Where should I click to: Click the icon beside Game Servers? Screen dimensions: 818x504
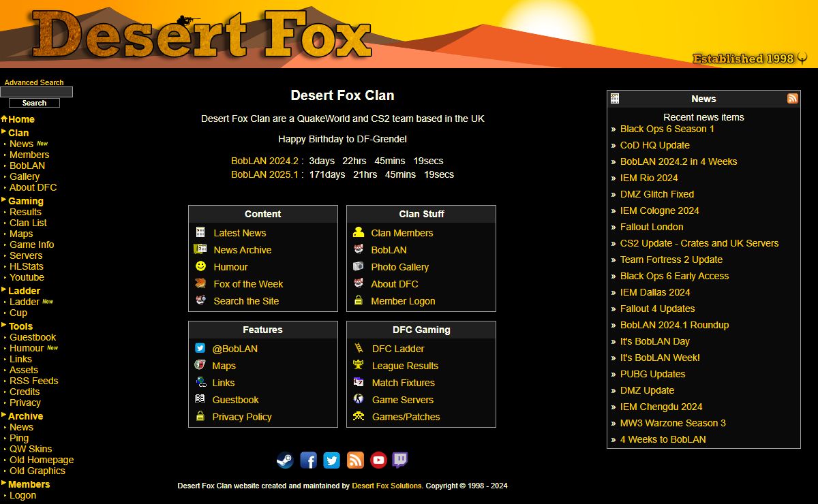(x=359, y=399)
